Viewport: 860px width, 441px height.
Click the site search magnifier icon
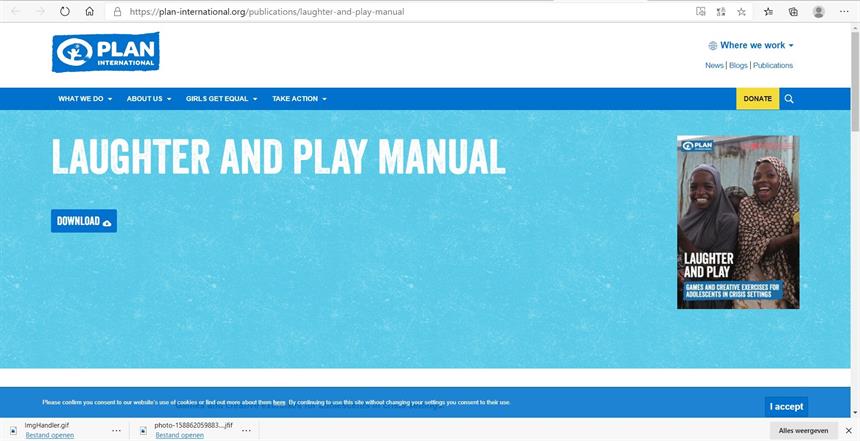tap(789, 99)
